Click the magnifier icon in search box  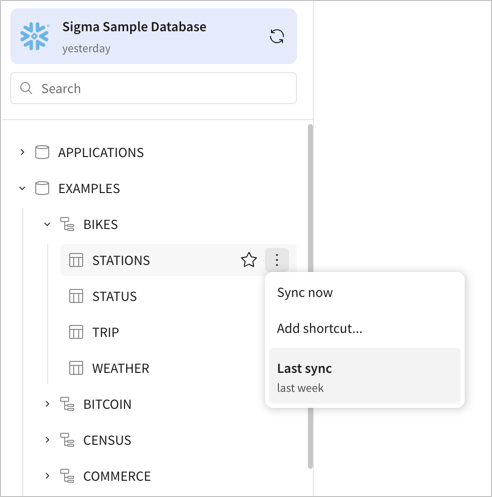pyautogui.click(x=26, y=88)
